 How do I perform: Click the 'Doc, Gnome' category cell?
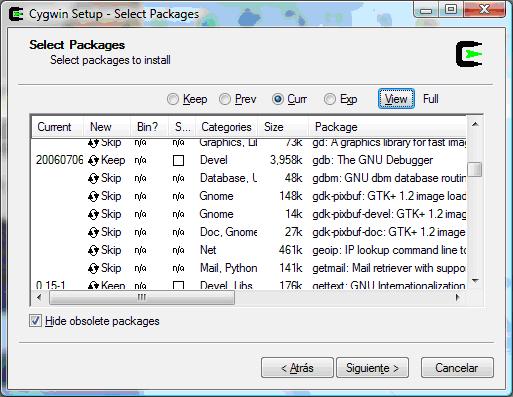[x=228, y=232]
